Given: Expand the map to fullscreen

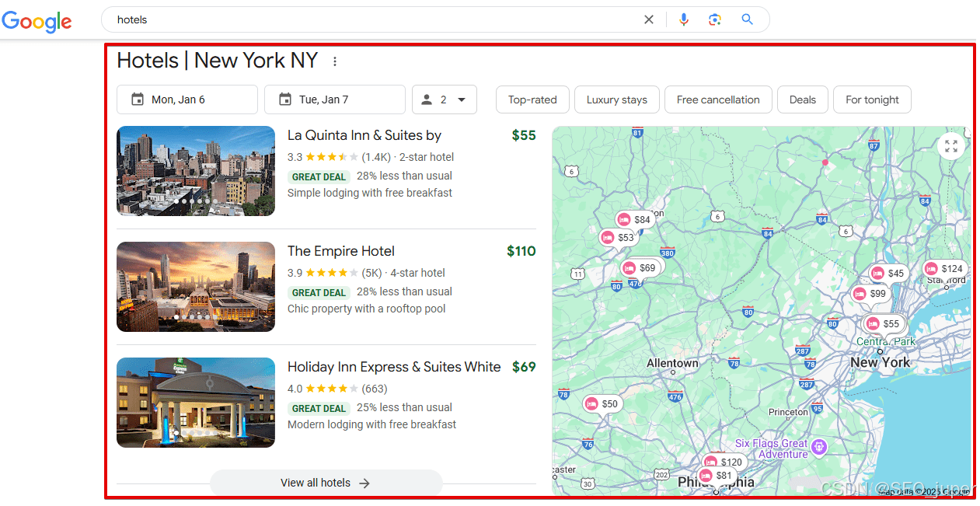Looking at the screenshot, I should pos(950,145).
